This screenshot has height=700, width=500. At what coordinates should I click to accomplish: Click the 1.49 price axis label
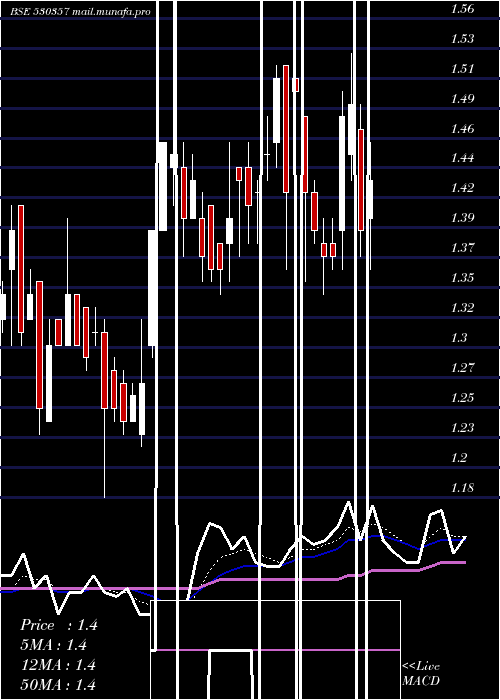pos(462,98)
